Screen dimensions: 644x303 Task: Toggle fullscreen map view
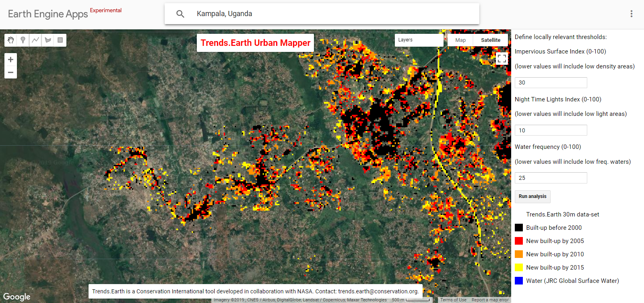tap(502, 58)
